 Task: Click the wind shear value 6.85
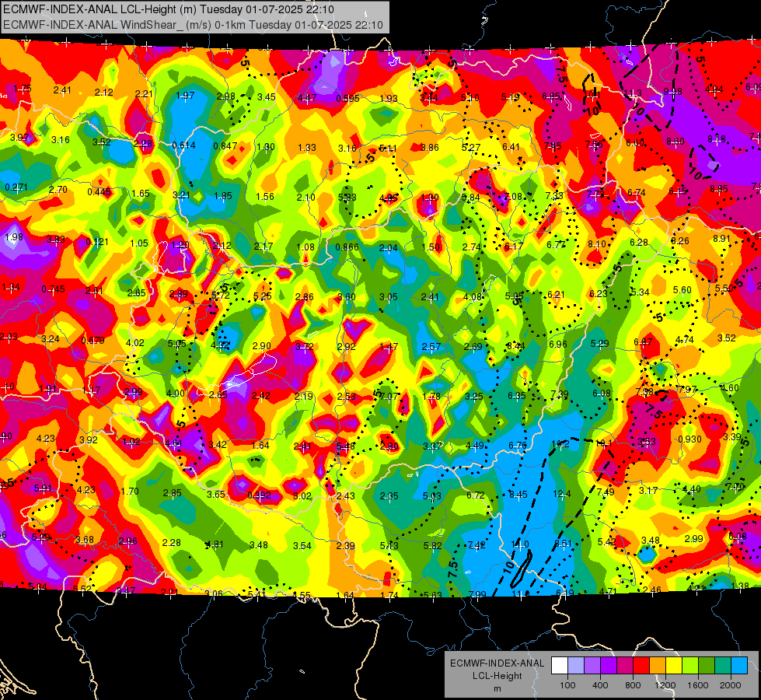point(551,96)
